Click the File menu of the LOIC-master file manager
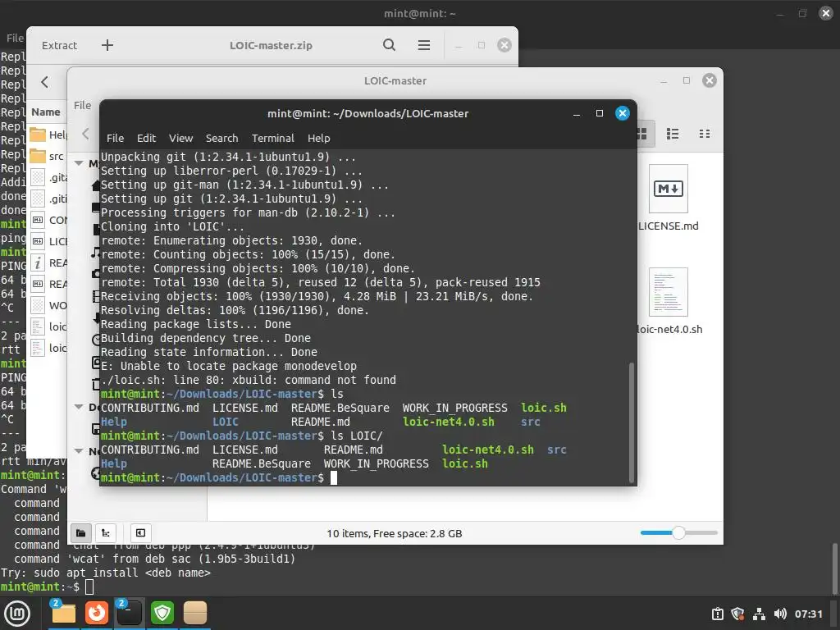The height and width of the screenshot is (630, 840). tap(82, 106)
